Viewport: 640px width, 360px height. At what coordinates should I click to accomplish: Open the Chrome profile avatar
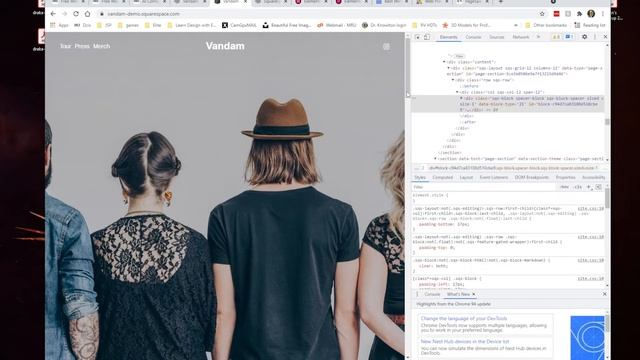pos(591,14)
